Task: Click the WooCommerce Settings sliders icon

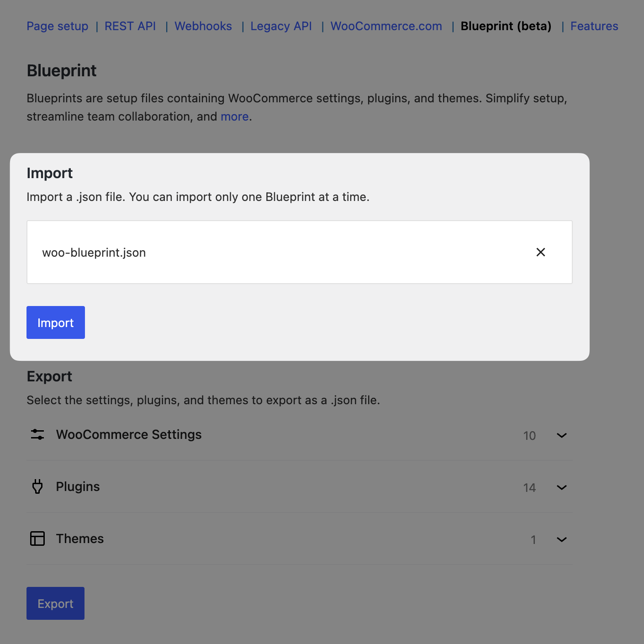Action: tap(37, 434)
